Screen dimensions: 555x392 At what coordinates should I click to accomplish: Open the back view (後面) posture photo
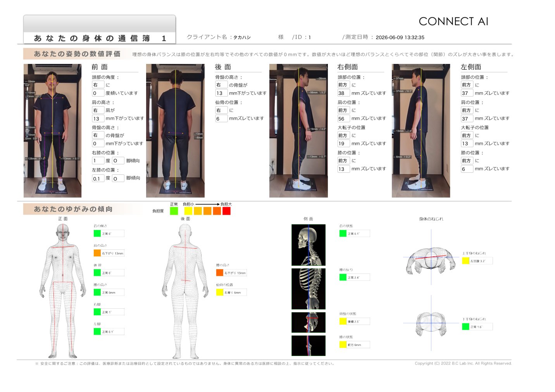click(x=175, y=131)
